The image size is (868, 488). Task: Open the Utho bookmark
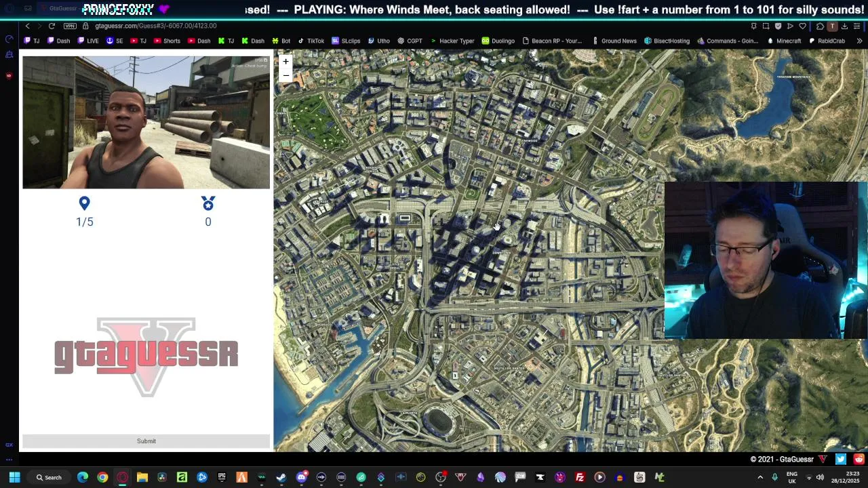(x=378, y=41)
